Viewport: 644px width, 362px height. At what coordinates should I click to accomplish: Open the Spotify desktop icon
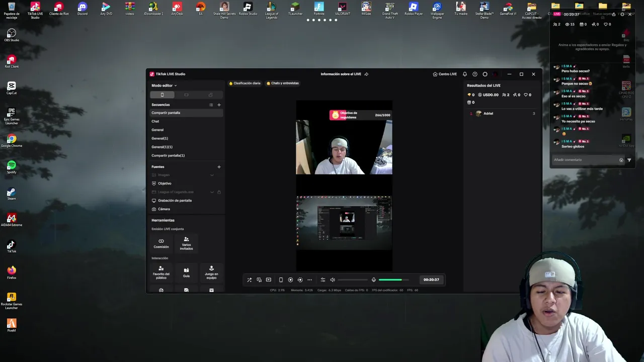point(12,167)
